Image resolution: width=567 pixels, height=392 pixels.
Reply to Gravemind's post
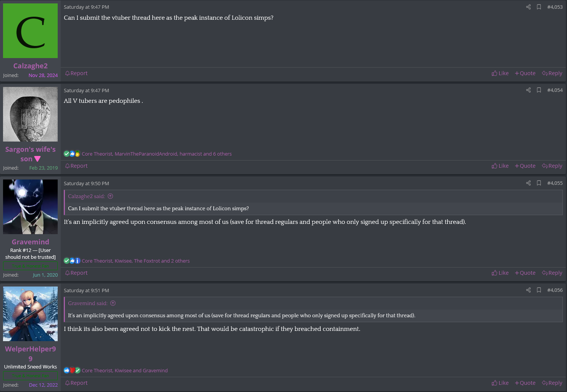coord(552,273)
